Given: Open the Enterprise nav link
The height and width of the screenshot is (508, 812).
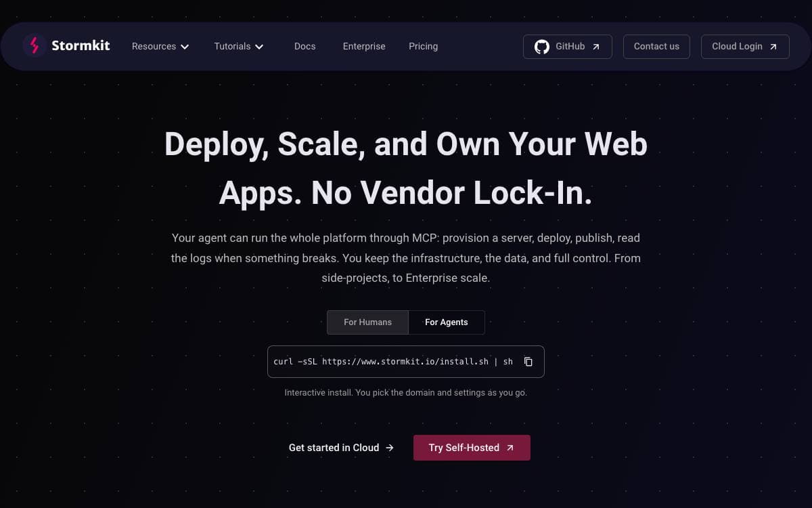Looking at the screenshot, I should [x=364, y=46].
